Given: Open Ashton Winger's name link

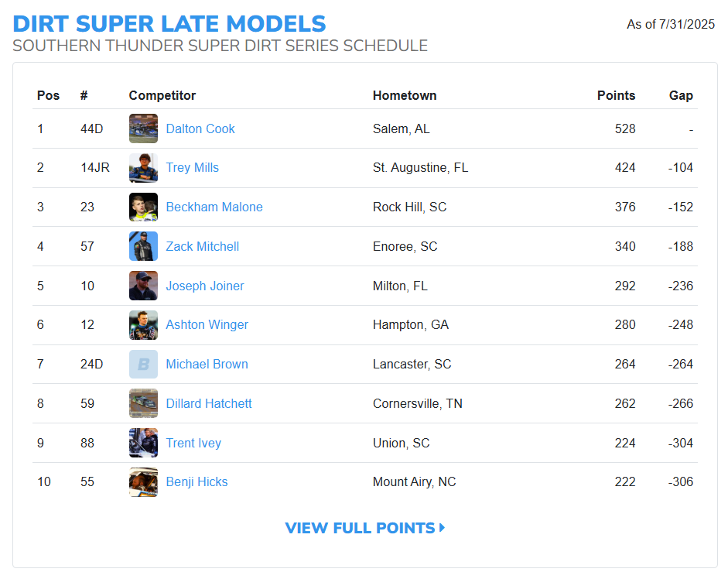Looking at the screenshot, I should click(x=207, y=325).
